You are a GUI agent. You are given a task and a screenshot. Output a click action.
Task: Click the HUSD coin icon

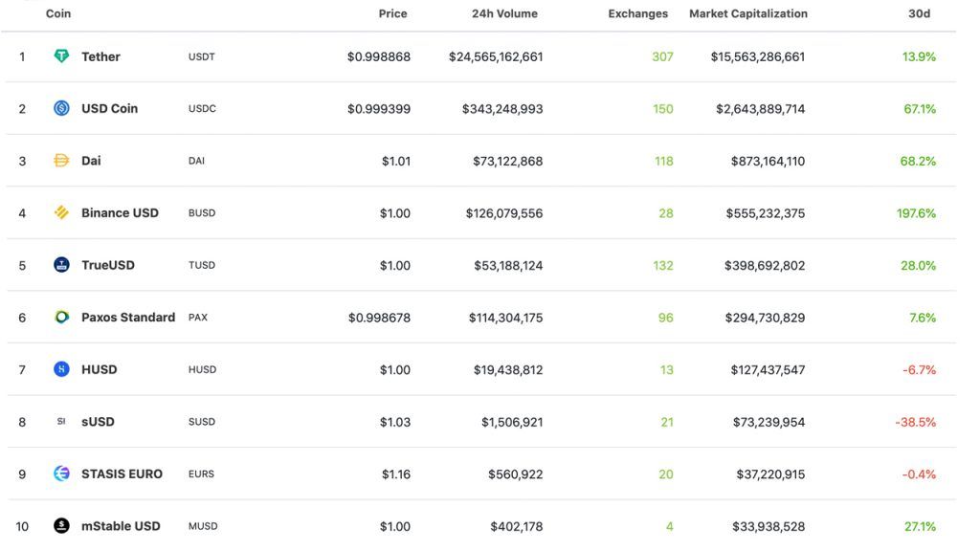pos(60,369)
